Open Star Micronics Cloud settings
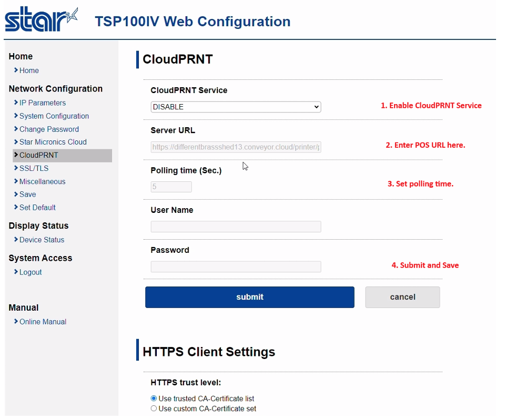The width and height of the screenshot is (515, 420). pos(53,142)
